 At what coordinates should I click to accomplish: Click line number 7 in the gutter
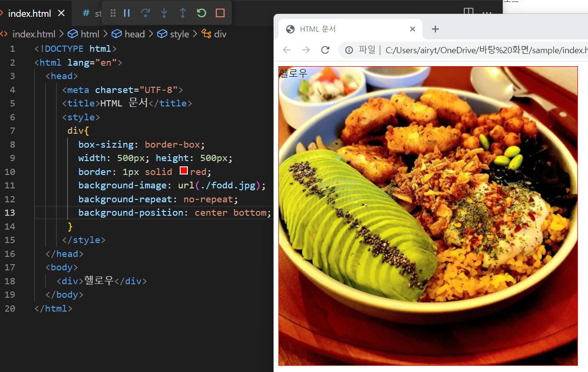12,130
